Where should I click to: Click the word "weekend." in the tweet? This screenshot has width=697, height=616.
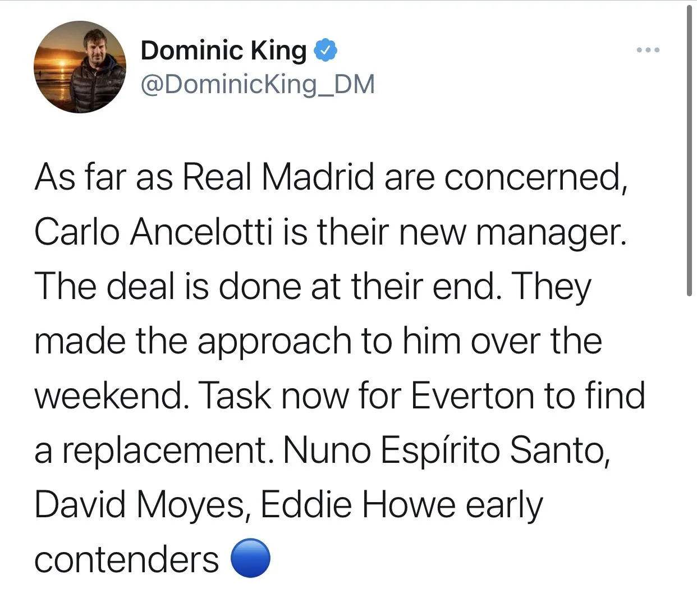(111, 396)
